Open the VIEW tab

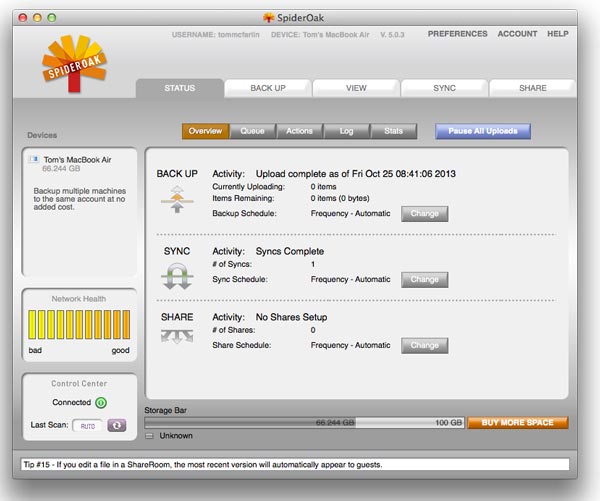[x=356, y=88]
